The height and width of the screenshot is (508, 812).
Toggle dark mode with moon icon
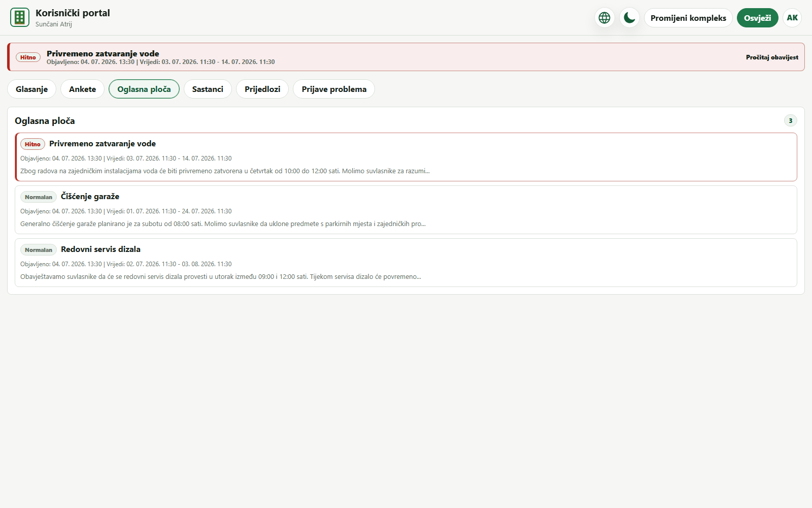tap(629, 18)
